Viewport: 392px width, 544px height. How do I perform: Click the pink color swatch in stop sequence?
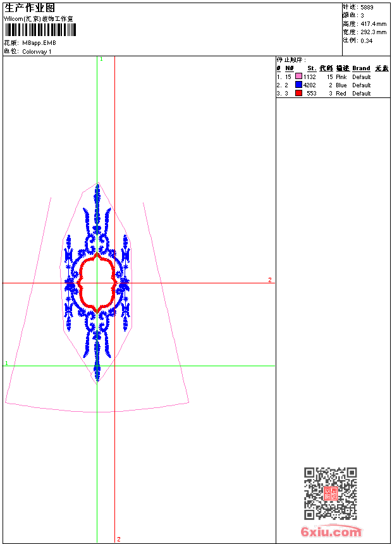pos(298,77)
